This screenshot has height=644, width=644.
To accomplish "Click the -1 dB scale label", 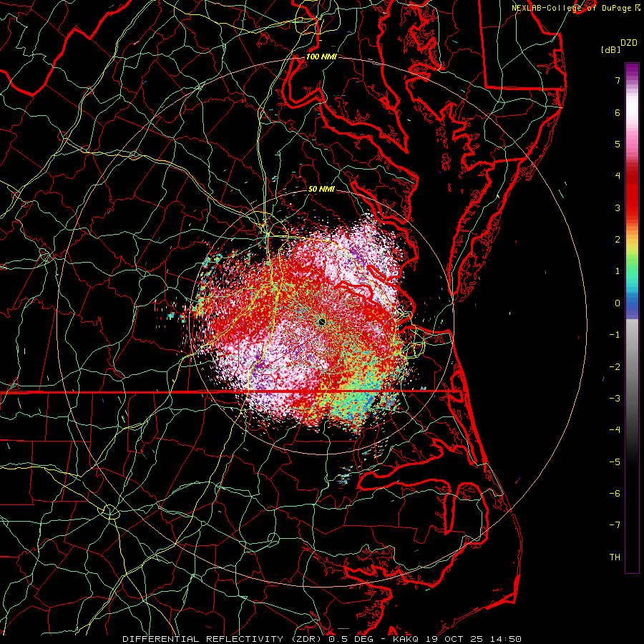I will point(615,335).
